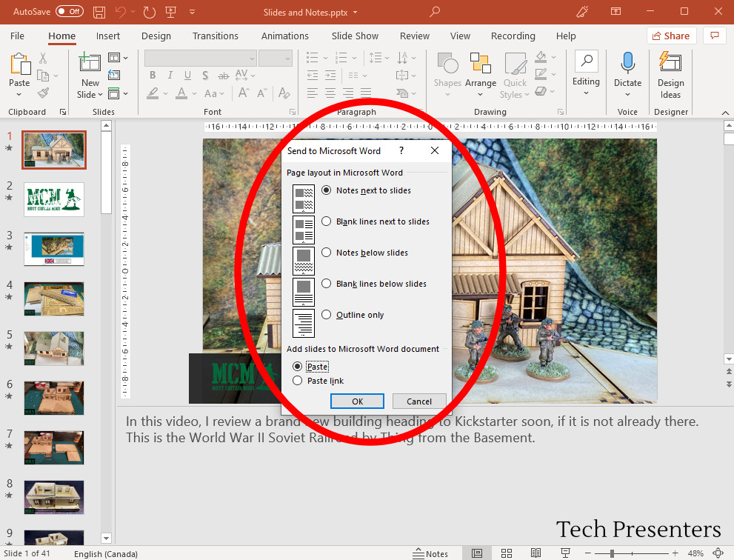This screenshot has width=734, height=560.
Task: Switch to the Insert tab
Action: [107, 36]
